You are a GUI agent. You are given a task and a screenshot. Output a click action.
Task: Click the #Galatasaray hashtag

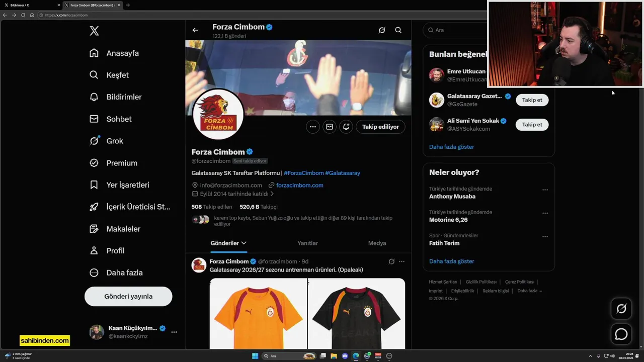click(343, 173)
